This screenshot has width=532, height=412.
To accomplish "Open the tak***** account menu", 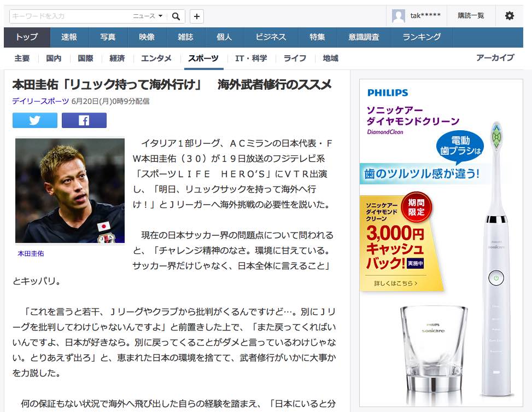I will pyautogui.click(x=425, y=16).
